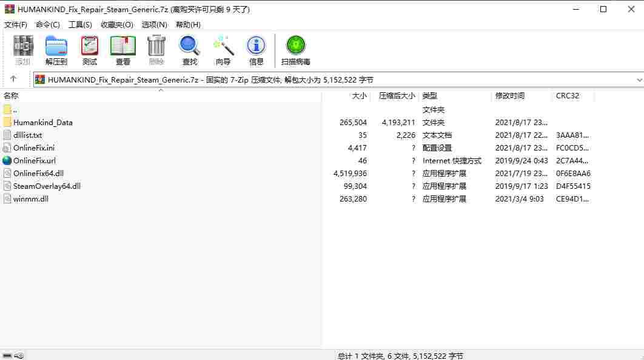This screenshot has height=360, width=644.
Task: Select the SteamOverlay64.dll file icon
Action: [x=7, y=186]
